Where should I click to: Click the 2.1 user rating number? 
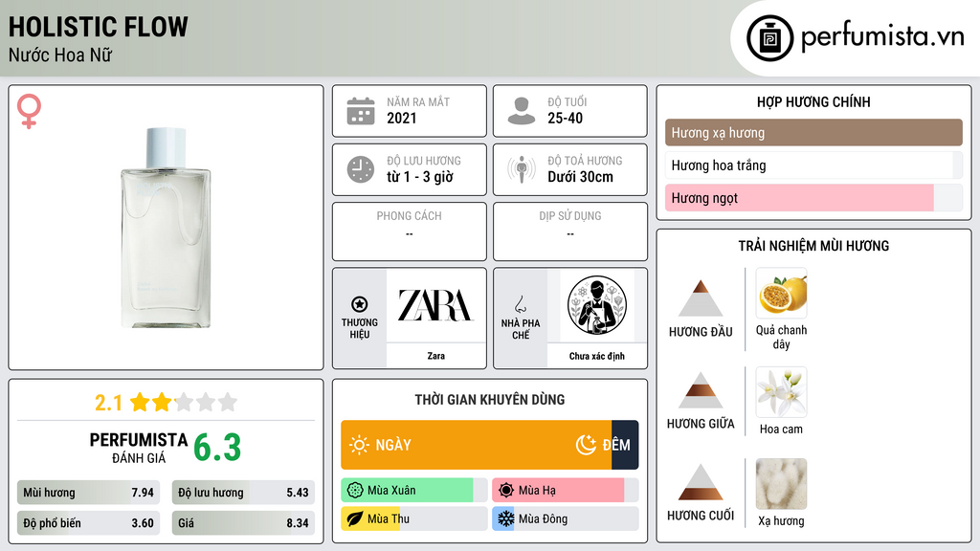pos(108,403)
